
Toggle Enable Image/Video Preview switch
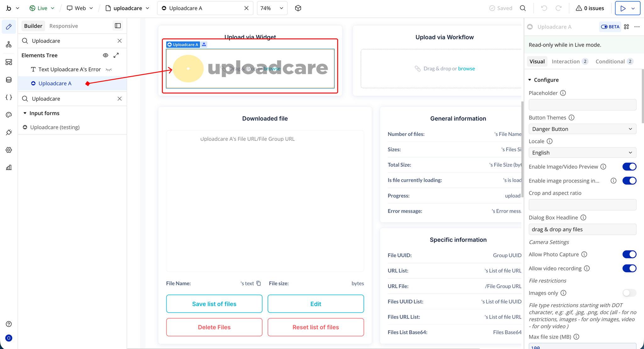[x=630, y=167]
